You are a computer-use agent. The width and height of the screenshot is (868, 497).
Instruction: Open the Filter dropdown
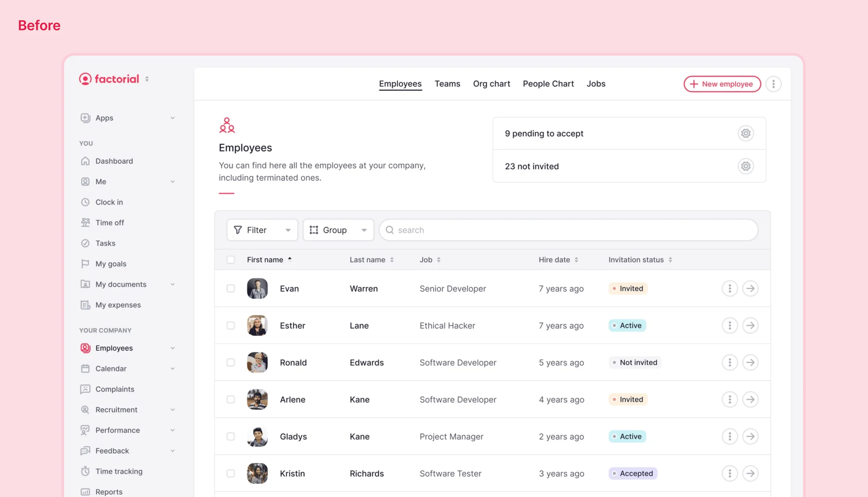262,230
